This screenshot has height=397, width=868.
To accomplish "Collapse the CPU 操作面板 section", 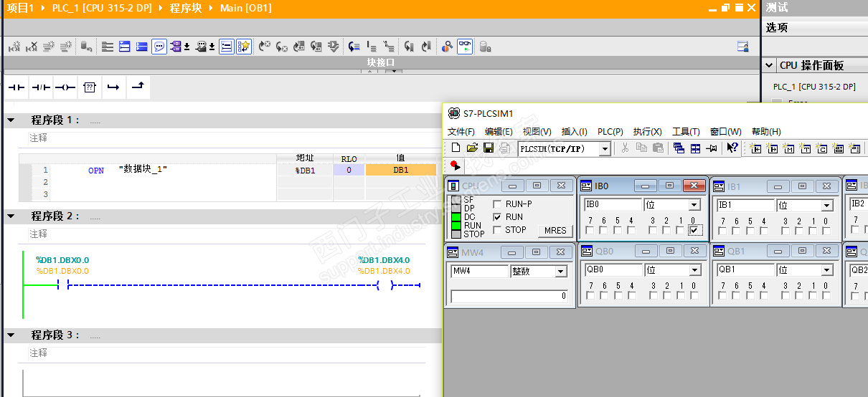I will 770,65.
